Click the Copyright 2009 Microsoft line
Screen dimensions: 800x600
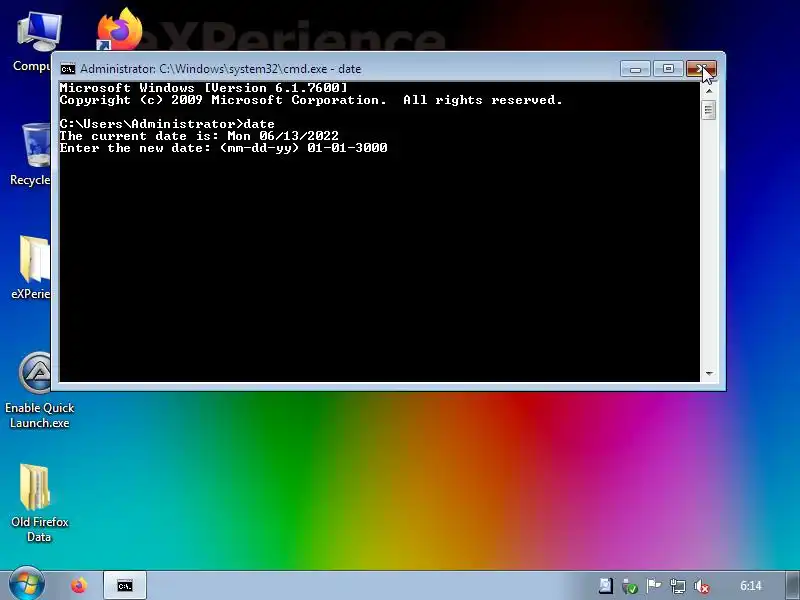(x=311, y=100)
